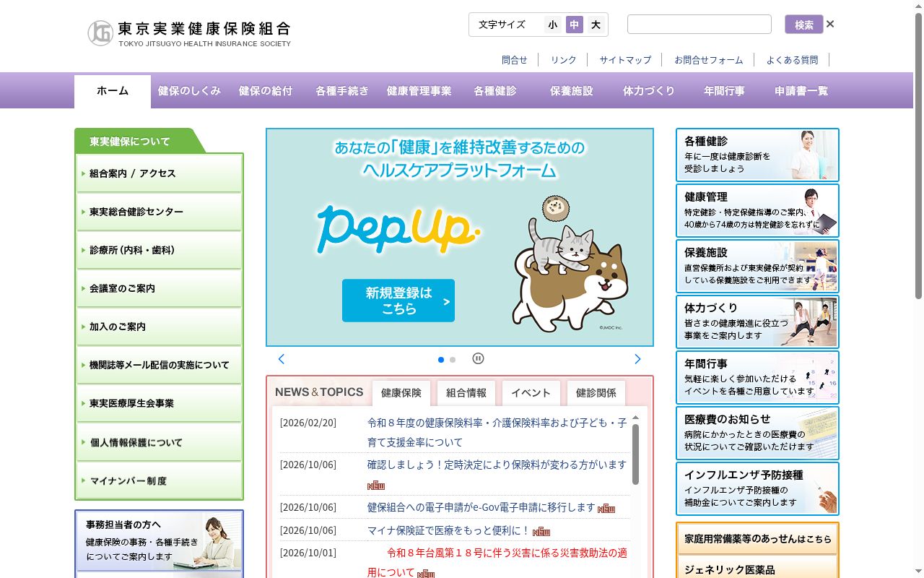Open 会議室のご案内 in sidebar
Image resolution: width=924 pixels, height=578 pixels.
click(159, 288)
